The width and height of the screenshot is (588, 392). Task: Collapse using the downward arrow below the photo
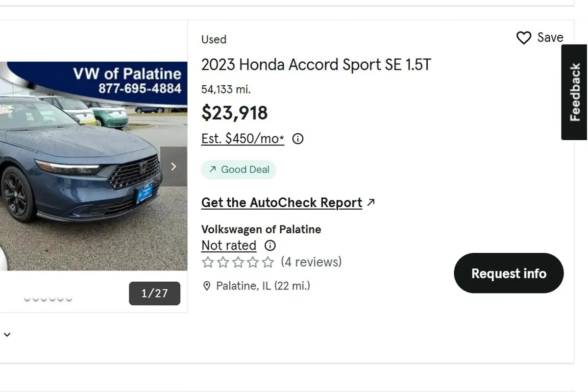coord(7,334)
